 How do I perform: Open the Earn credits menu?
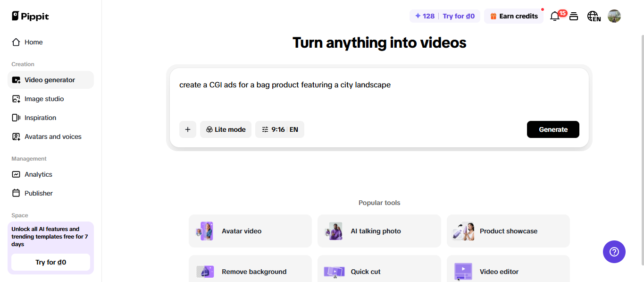point(513,16)
